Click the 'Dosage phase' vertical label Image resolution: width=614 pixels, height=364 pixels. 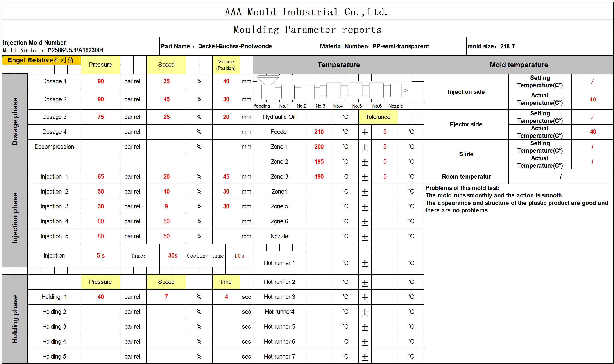click(x=15, y=121)
